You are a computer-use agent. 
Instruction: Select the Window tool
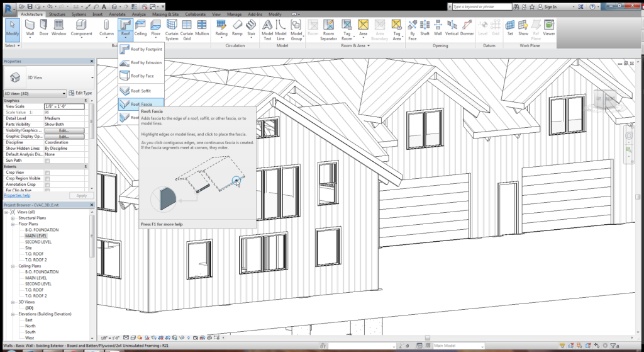pos(58,28)
